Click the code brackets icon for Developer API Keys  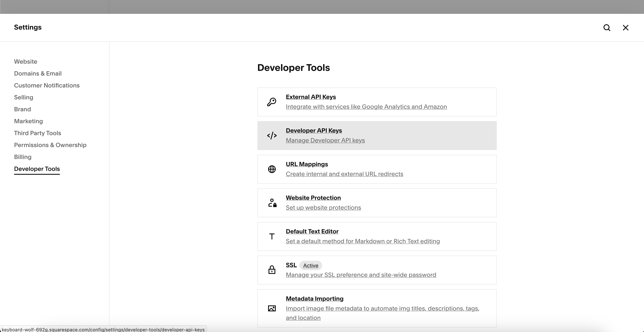pyautogui.click(x=272, y=136)
